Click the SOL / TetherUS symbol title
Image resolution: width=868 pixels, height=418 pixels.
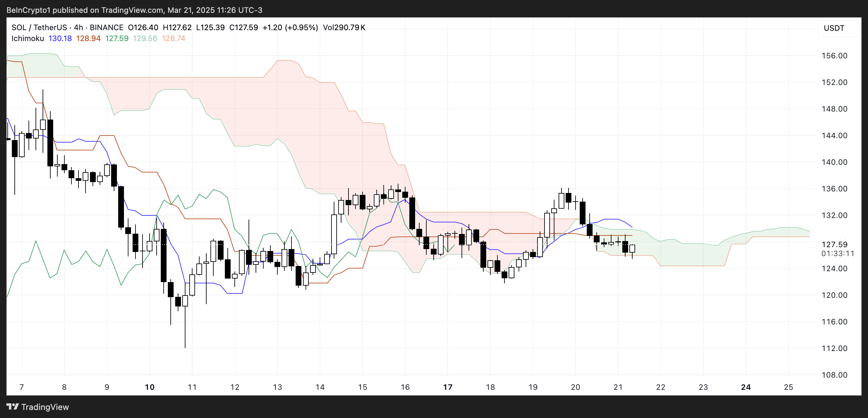(39, 27)
